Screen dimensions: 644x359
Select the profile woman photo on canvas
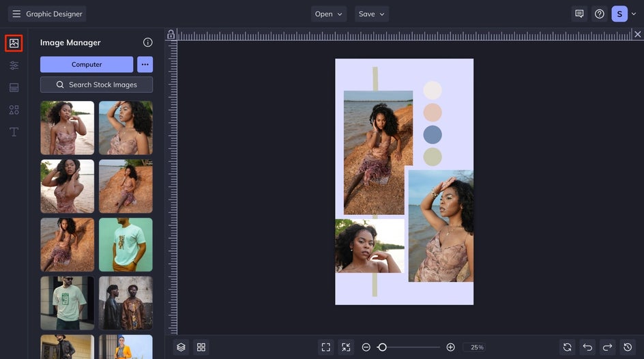[x=441, y=226]
